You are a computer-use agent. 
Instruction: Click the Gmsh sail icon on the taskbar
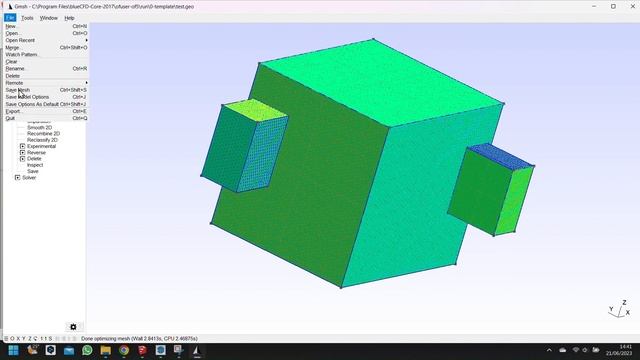point(197,350)
